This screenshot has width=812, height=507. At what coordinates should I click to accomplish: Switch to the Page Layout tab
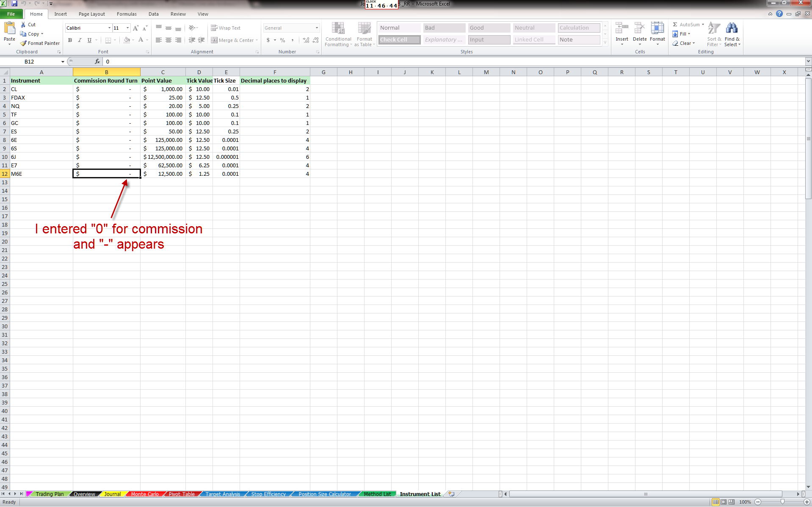click(92, 14)
